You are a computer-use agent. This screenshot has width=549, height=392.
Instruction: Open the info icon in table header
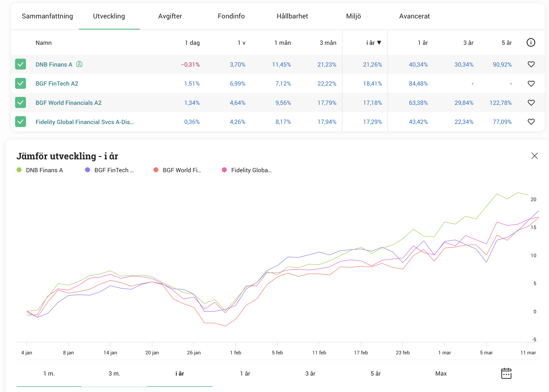pos(531,42)
